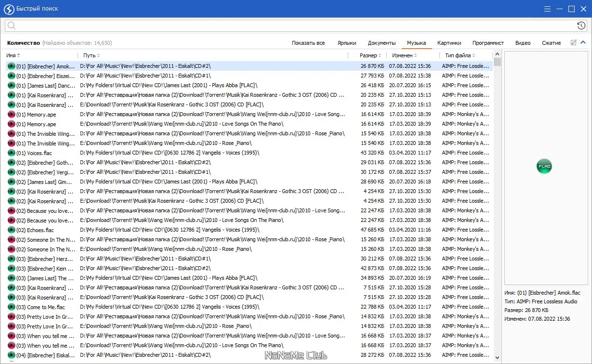Click file icon of (02) [James Last] Gim

tap(12, 182)
